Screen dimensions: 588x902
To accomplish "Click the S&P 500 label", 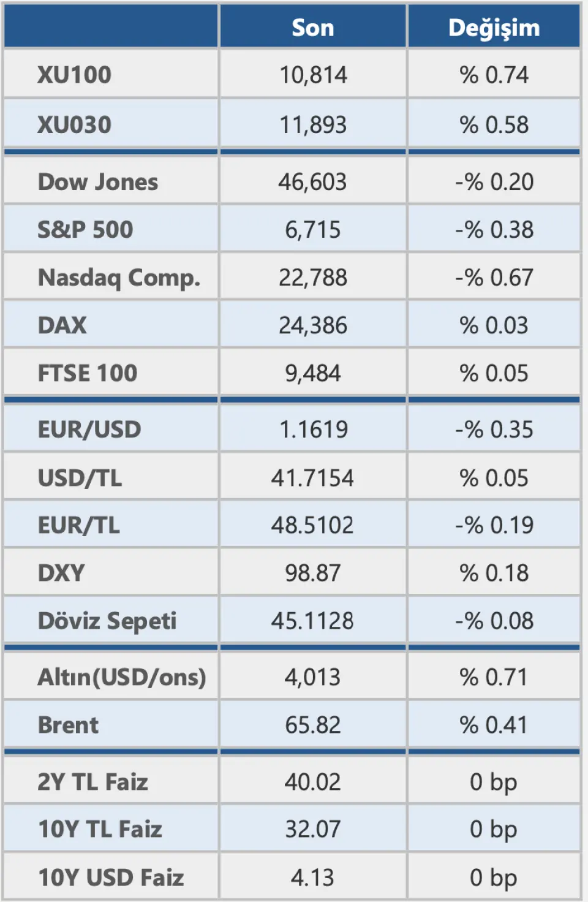I will (85, 230).
